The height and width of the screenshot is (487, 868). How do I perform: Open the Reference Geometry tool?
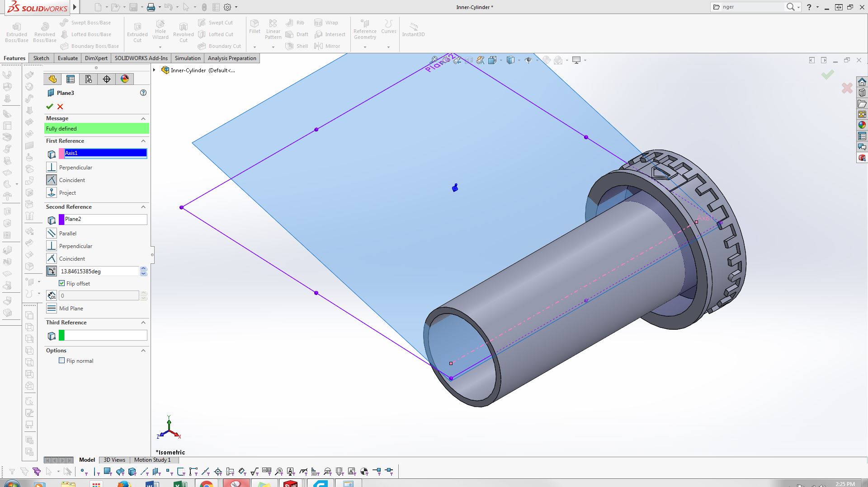click(x=365, y=29)
